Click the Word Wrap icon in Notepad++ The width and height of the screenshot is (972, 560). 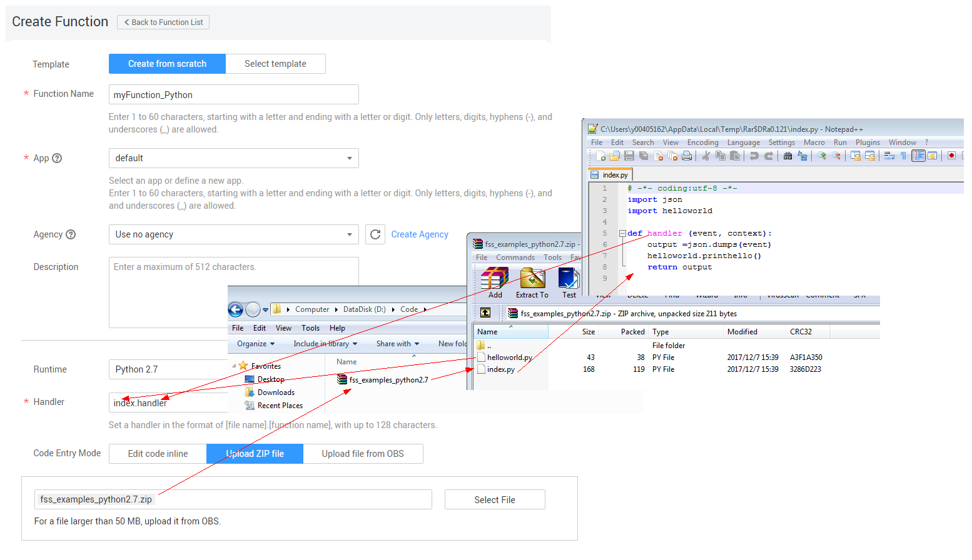889,156
